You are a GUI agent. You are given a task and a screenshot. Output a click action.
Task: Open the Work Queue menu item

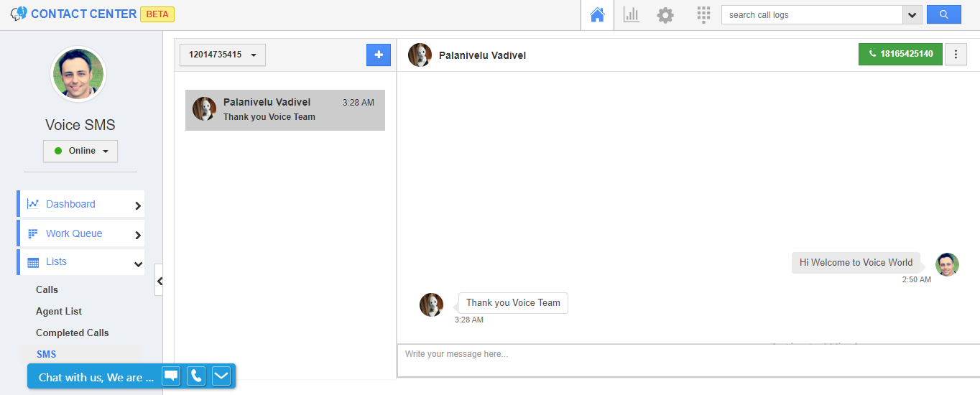click(80, 233)
